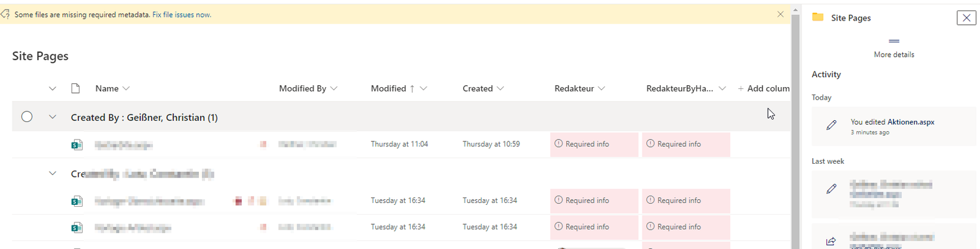980x249 pixels.
Task: Collapse the second Created By group
Action: 53,174
